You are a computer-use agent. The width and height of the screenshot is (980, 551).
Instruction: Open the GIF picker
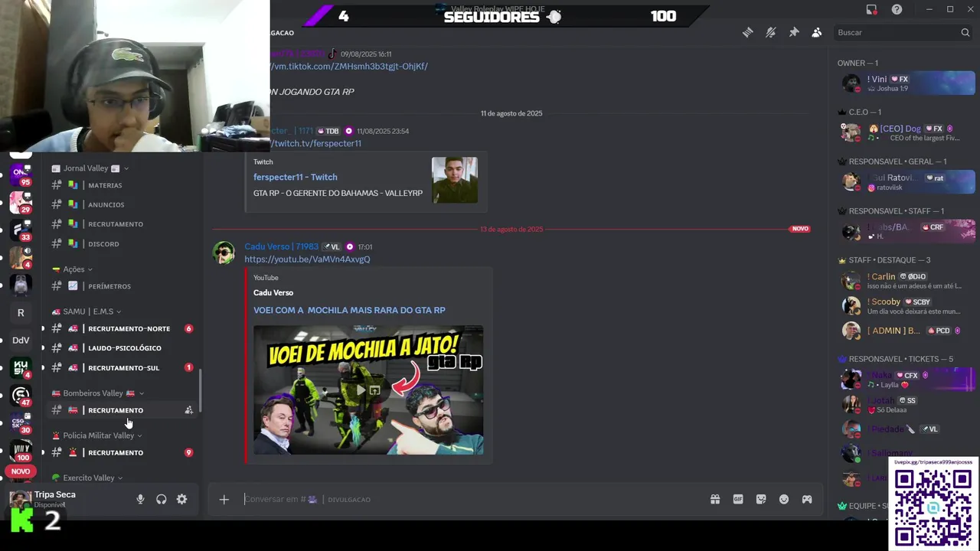click(x=738, y=499)
